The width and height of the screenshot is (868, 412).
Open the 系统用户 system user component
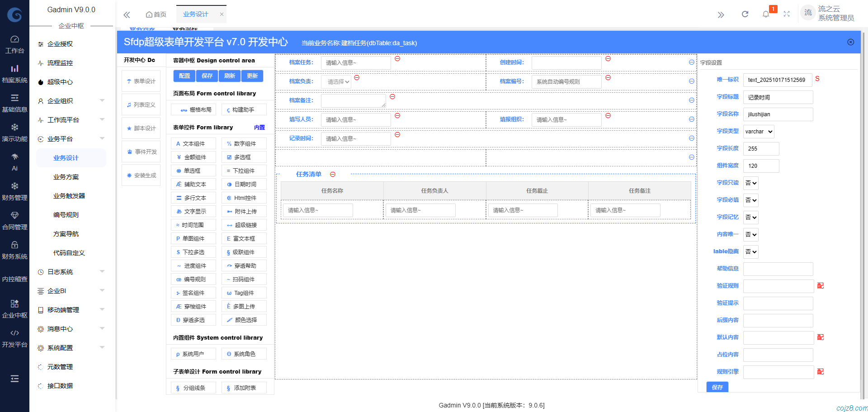[x=193, y=353]
